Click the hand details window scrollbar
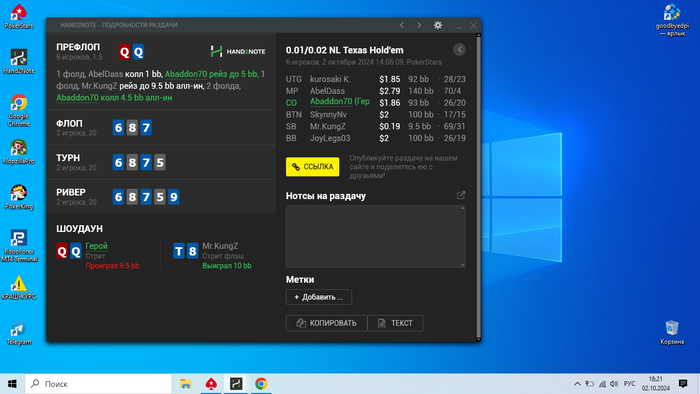700x394 pixels. click(x=479, y=187)
